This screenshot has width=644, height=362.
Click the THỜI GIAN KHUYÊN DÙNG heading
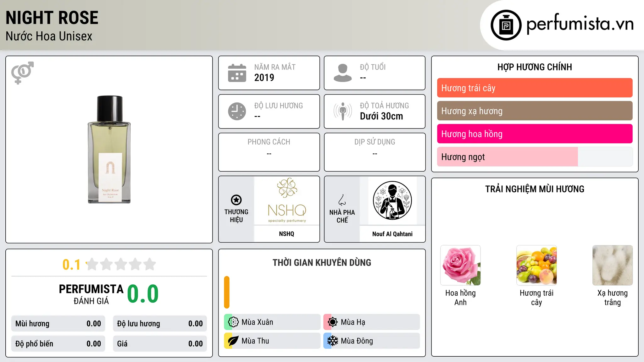click(x=322, y=263)
